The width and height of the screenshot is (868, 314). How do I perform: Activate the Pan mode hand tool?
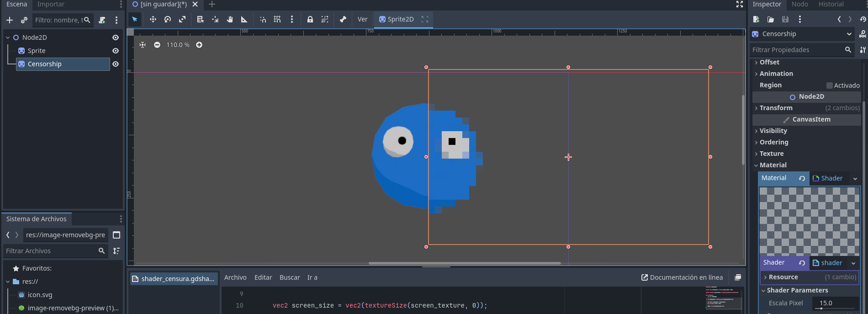(230, 19)
